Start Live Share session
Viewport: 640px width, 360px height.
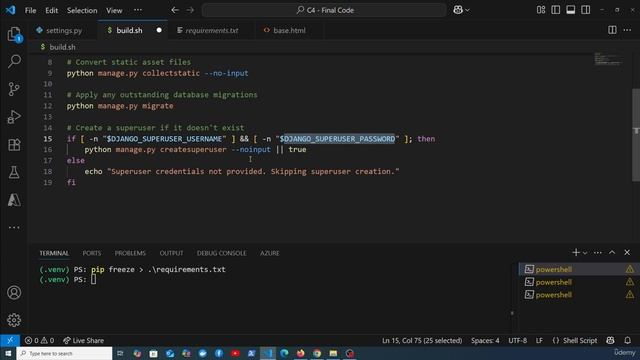84,340
